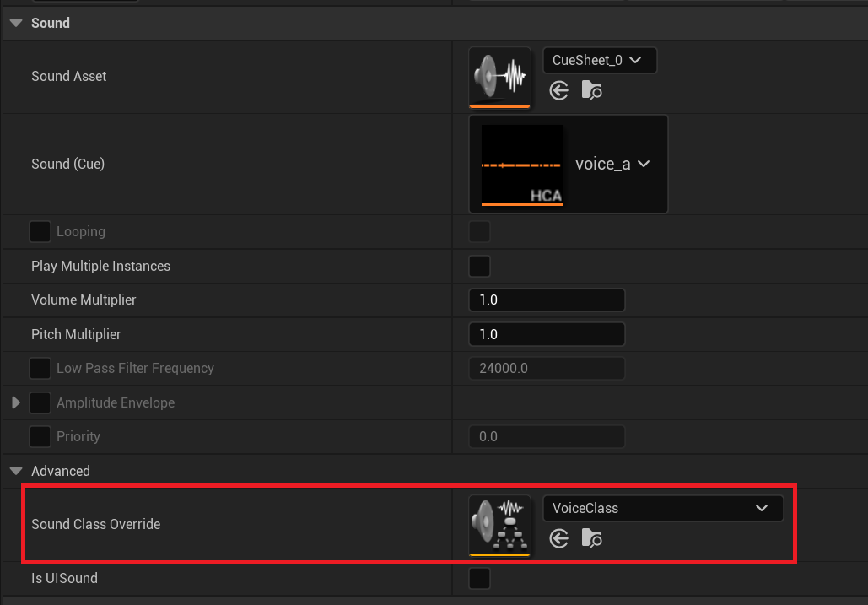
Task: Open the VoiceClass sound class dropdown
Action: tap(662, 509)
